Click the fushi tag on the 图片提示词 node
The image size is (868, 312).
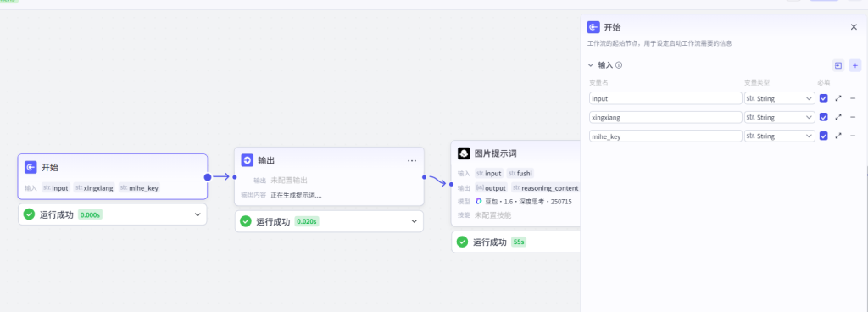(x=520, y=173)
